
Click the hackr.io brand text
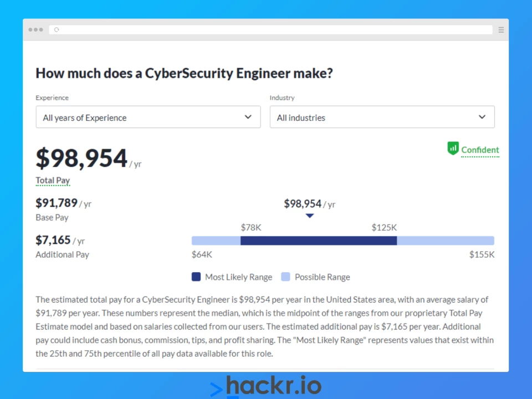tap(273, 386)
